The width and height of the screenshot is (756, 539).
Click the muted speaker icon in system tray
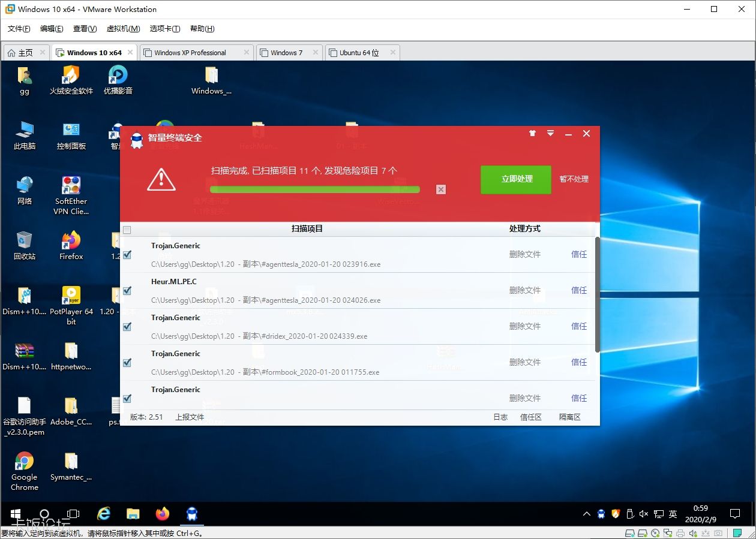coord(644,514)
